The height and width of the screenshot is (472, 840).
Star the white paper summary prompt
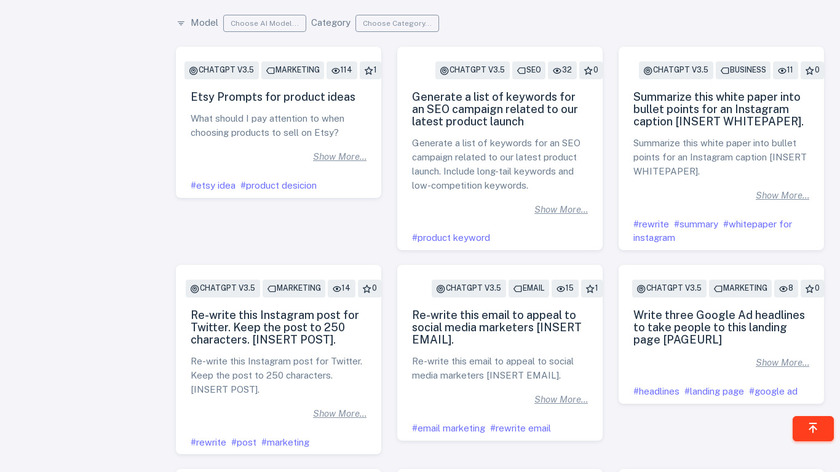(x=809, y=70)
